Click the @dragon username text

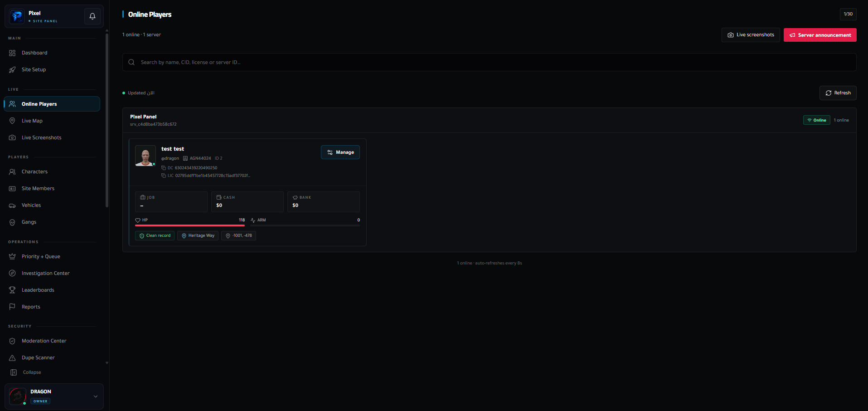point(170,158)
